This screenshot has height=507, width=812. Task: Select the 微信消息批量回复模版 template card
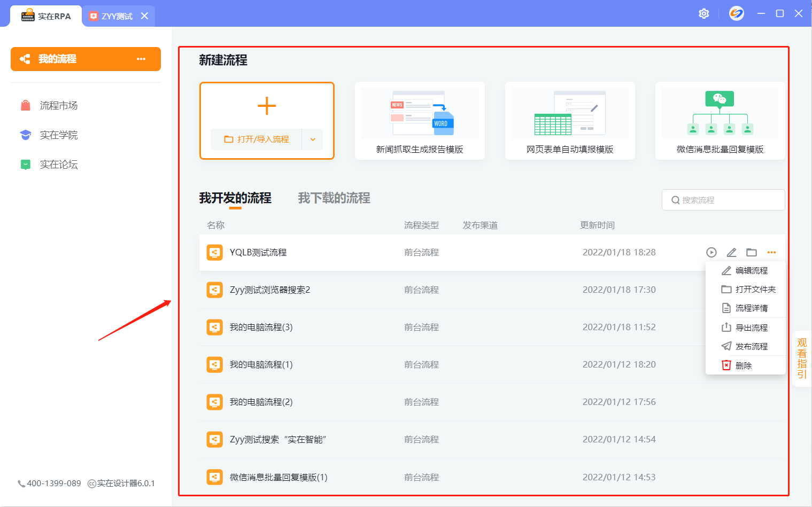[x=720, y=121]
